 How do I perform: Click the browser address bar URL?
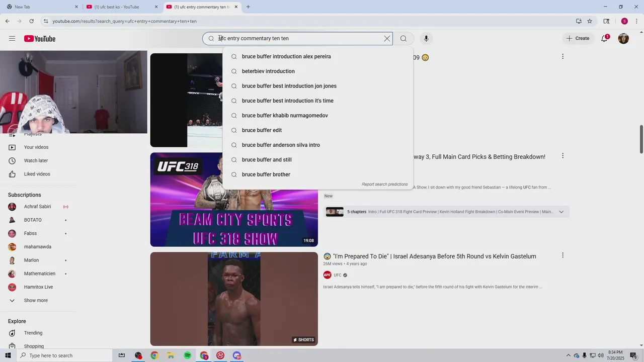125,21
